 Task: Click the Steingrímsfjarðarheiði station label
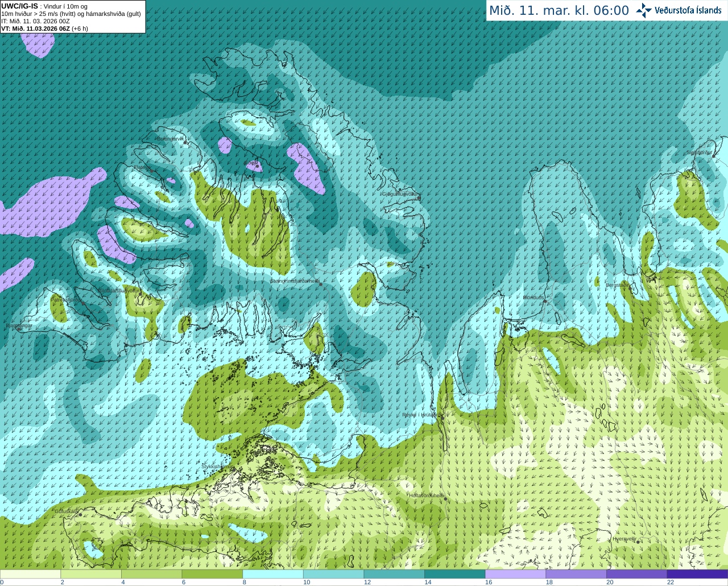295,281
